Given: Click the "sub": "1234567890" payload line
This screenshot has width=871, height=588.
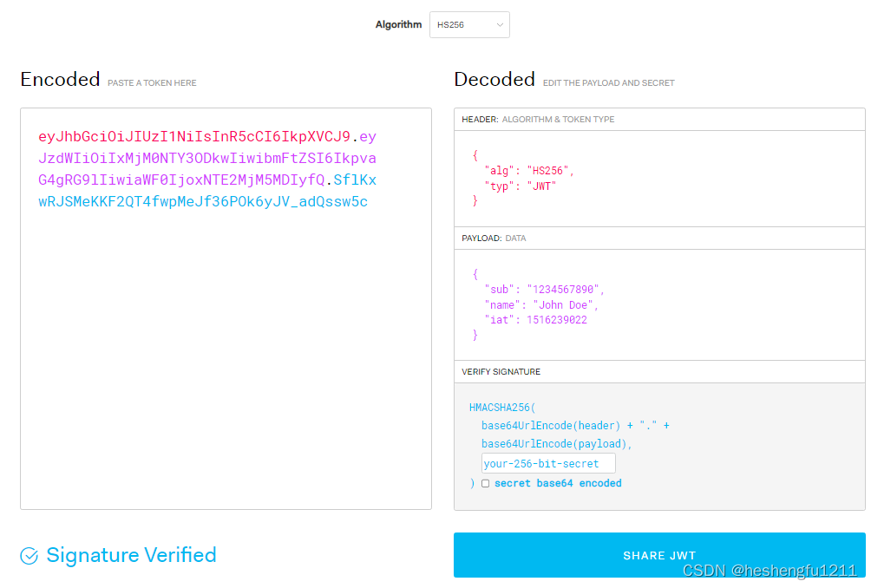Looking at the screenshot, I should pyautogui.click(x=544, y=290).
